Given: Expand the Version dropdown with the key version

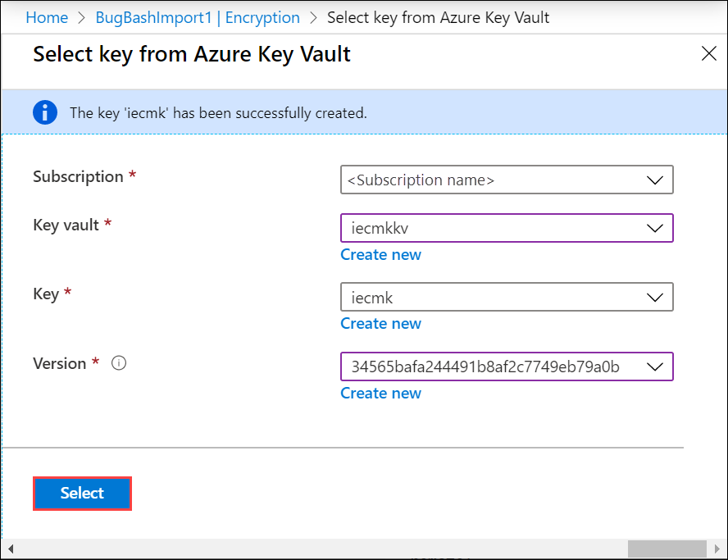Looking at the screenshot, I should tap(507, 367).
